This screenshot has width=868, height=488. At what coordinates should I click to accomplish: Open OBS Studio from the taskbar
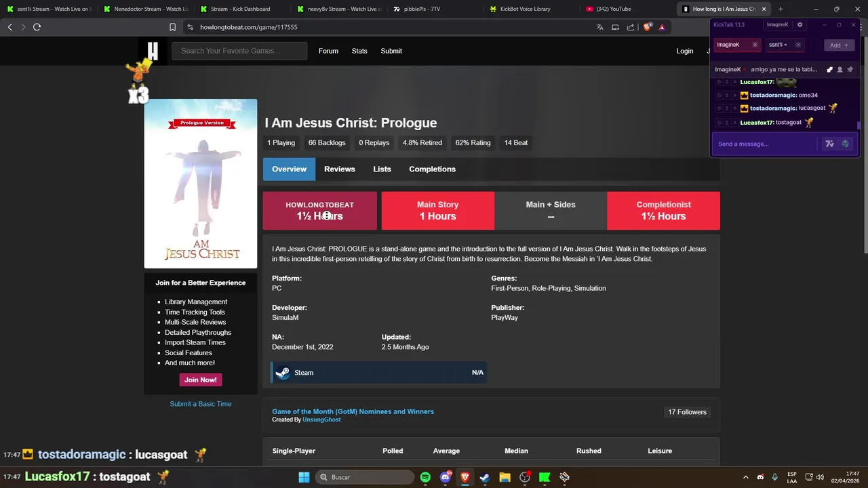[525, 477]
